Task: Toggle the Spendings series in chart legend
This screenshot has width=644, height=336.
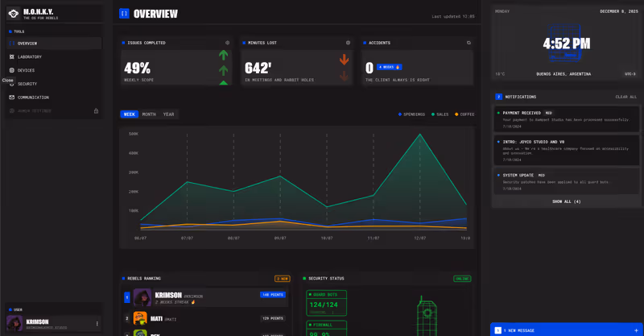Action: coord(411,114)
